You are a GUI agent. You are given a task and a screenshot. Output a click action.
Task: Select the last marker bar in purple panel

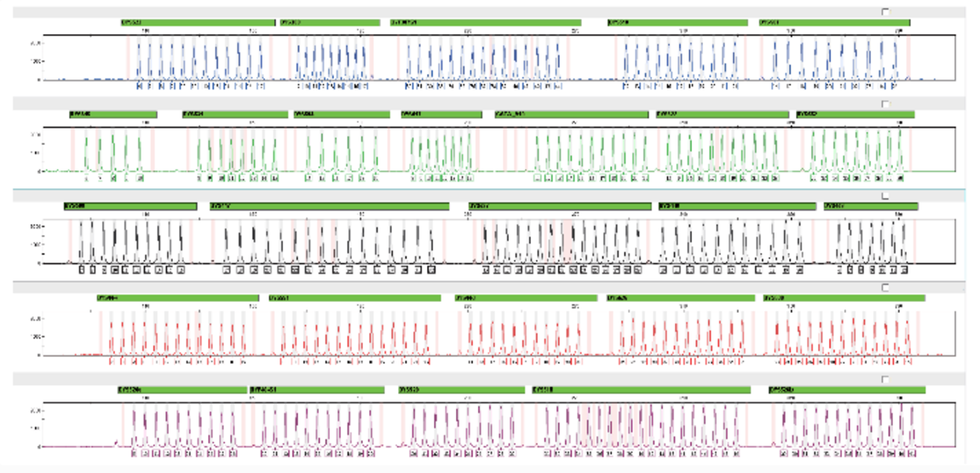tap(846, 390)
